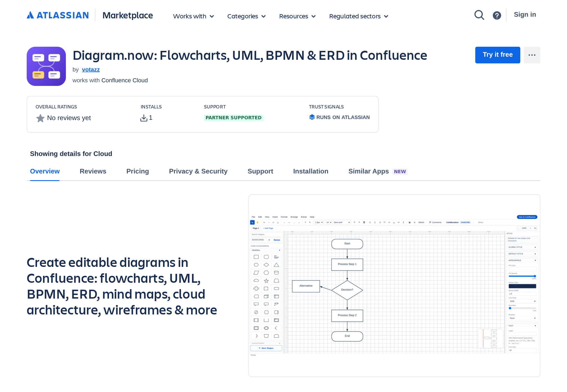
Task: Open the three-dot more options menu
Action: pos(532,55)
